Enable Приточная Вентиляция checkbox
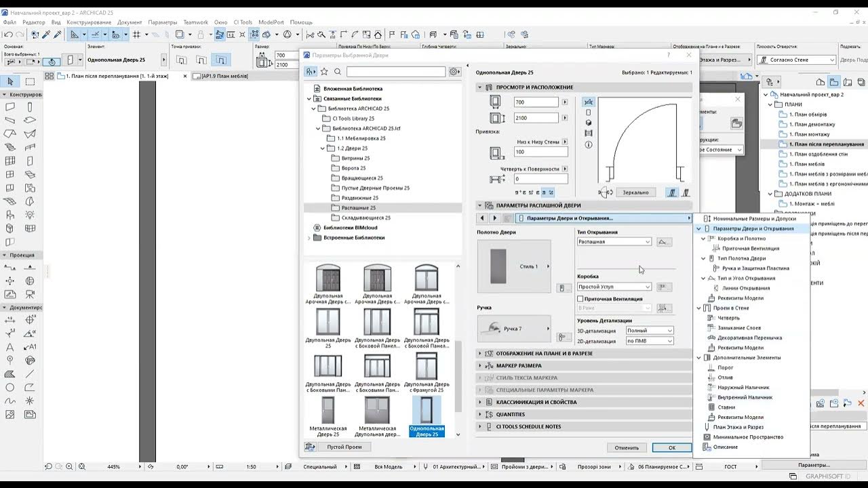868x488 pixels. point(580,298)
